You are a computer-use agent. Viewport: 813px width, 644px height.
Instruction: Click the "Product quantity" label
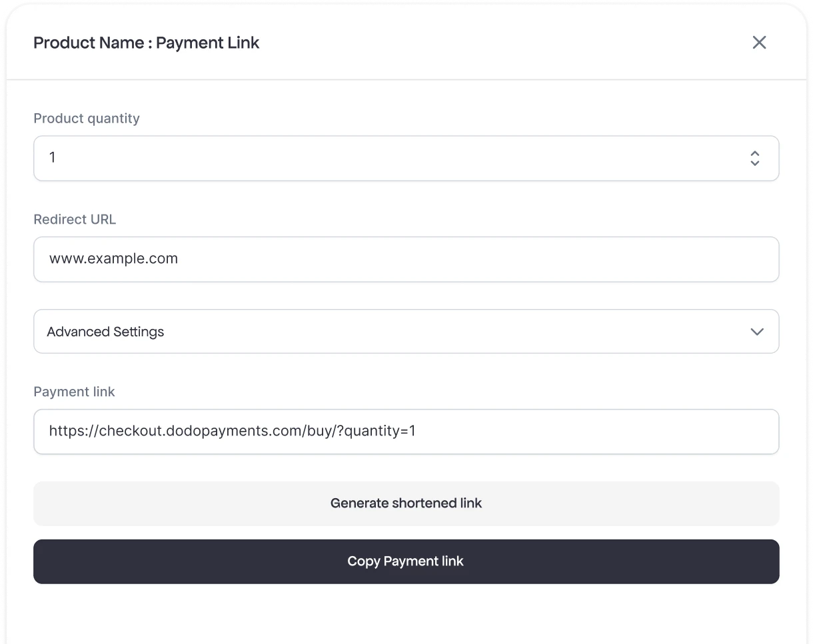87,119
